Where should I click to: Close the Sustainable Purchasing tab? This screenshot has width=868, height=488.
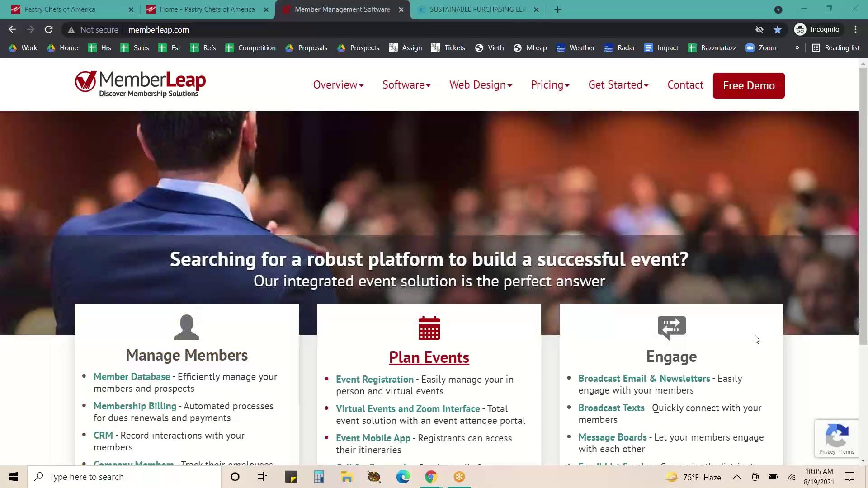pyautogui.click(x=536, y=9)
